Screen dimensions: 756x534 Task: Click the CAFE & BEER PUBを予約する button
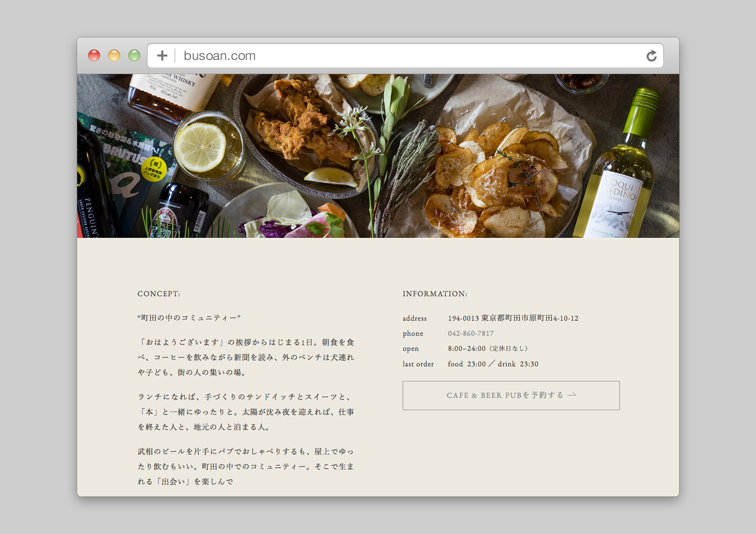click(511, 395)
